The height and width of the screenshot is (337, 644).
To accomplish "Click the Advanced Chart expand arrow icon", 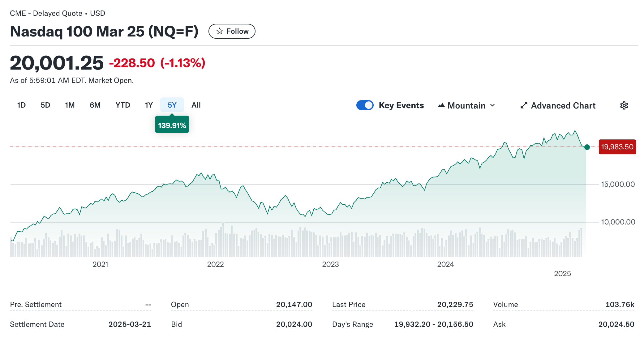I will tap(524, 105).
